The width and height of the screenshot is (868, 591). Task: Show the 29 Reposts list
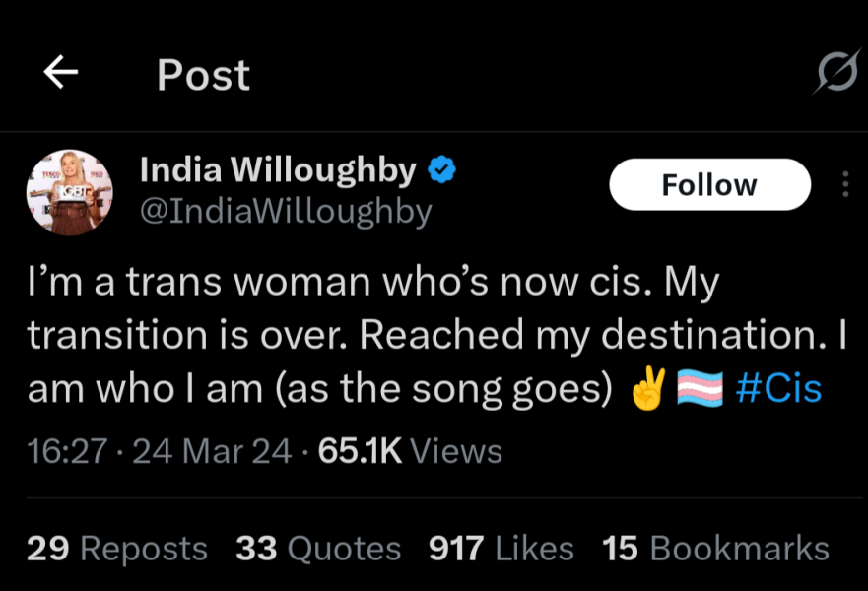click(x=116, y=549)
